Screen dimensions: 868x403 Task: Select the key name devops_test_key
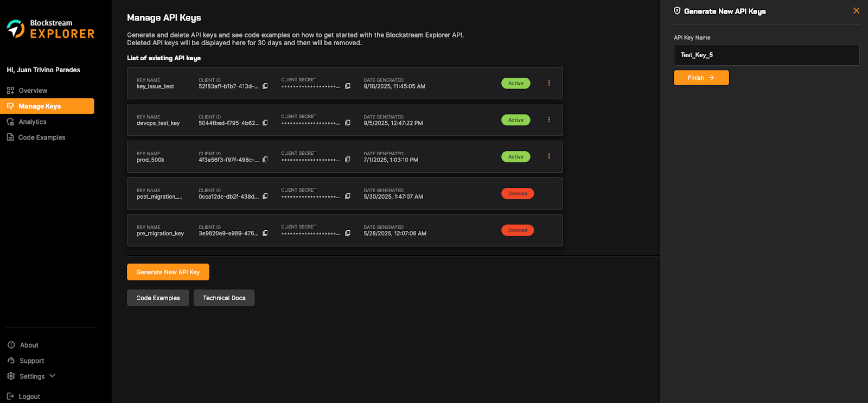tap(158, 123)
